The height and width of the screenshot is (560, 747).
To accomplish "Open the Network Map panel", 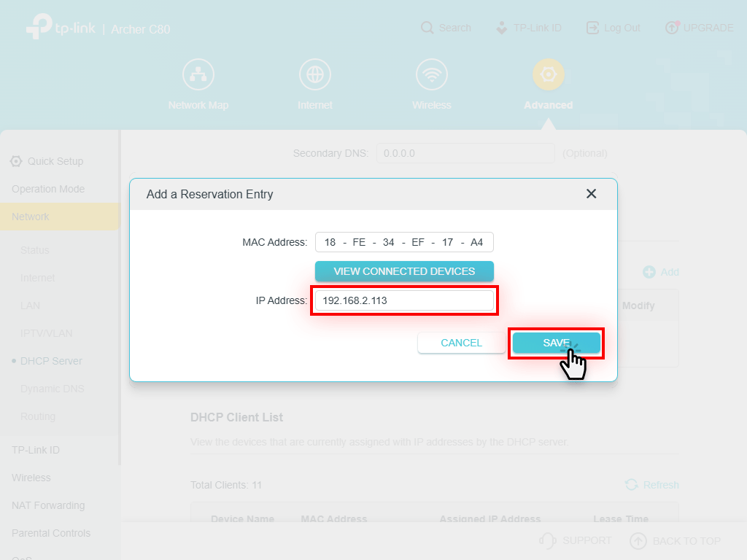I will click(198, 73).
